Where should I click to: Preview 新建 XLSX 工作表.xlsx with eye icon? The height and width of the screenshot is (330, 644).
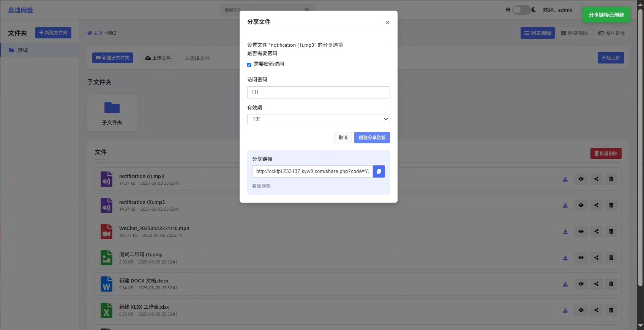[x=581, y=310]
